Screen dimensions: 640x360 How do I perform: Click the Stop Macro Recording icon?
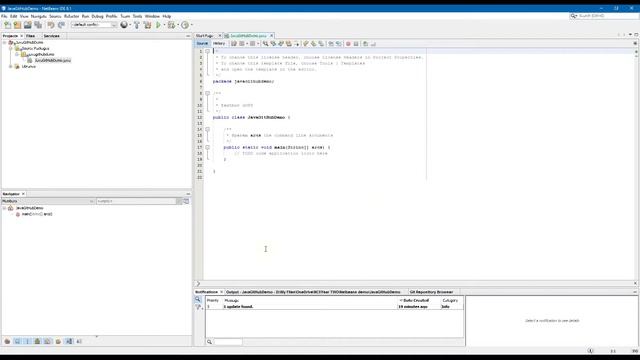(x=356, y=44)
